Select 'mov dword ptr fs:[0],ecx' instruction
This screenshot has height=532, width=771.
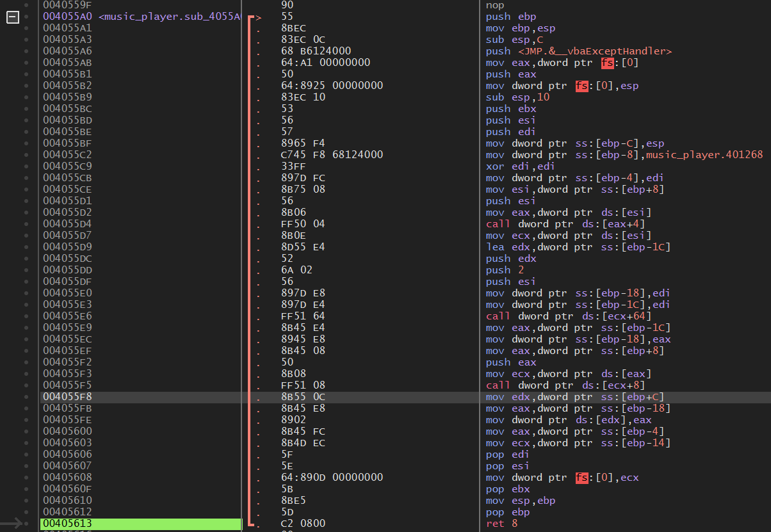[x=562, y=478]
